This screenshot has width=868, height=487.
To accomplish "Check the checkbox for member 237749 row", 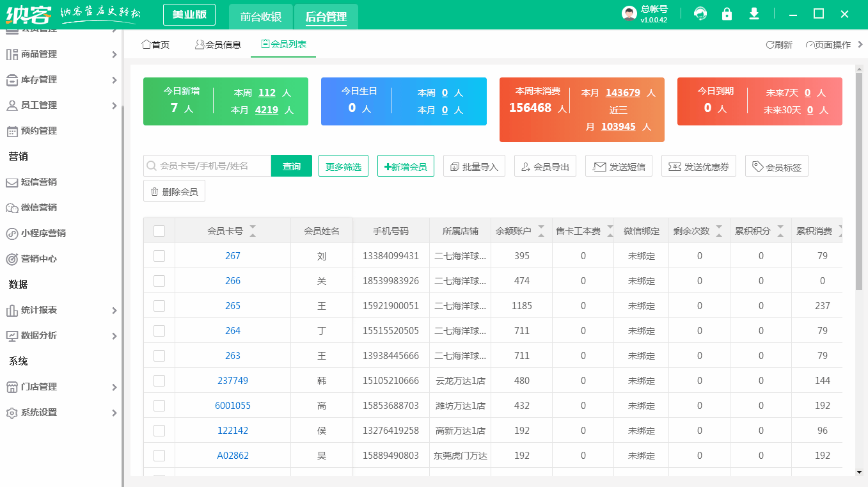I will tap(159, 381).
